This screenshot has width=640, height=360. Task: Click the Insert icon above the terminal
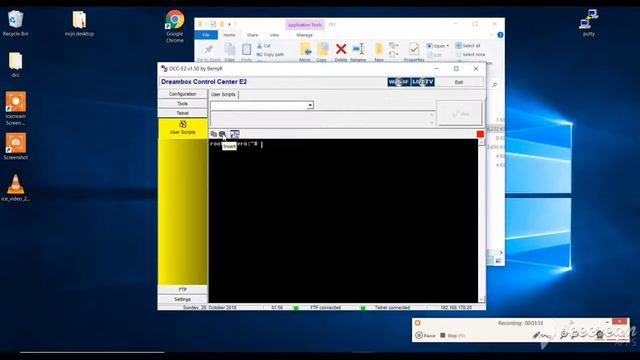222,134
